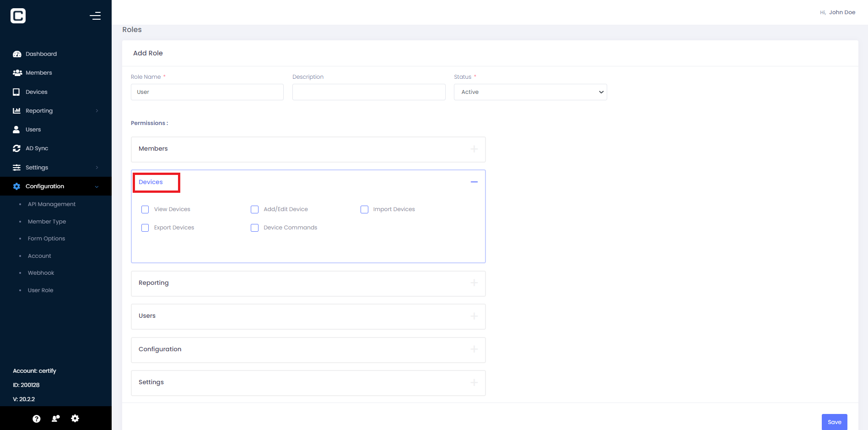Collapse sidebar with the hamburger toggle icon
Viewport: 868px width, 430px height.
[x=95, y=16]
